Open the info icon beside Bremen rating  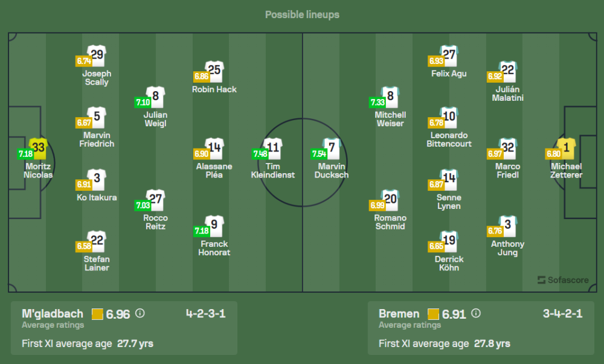(x=476, y=313)
